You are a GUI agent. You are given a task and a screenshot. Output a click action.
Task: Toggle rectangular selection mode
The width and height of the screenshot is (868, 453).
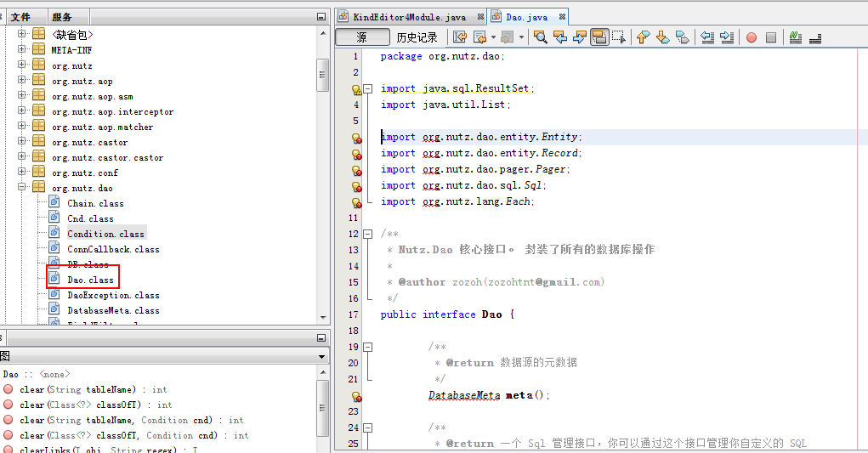[618, 37]
